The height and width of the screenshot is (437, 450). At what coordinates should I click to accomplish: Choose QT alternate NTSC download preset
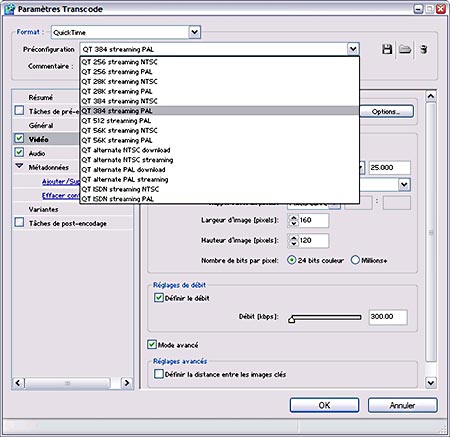coord(219,150)
